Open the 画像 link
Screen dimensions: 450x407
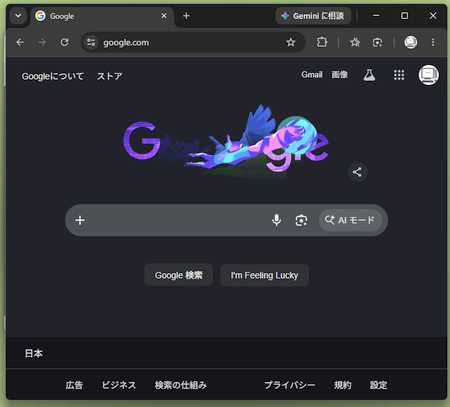coord(340,75)
